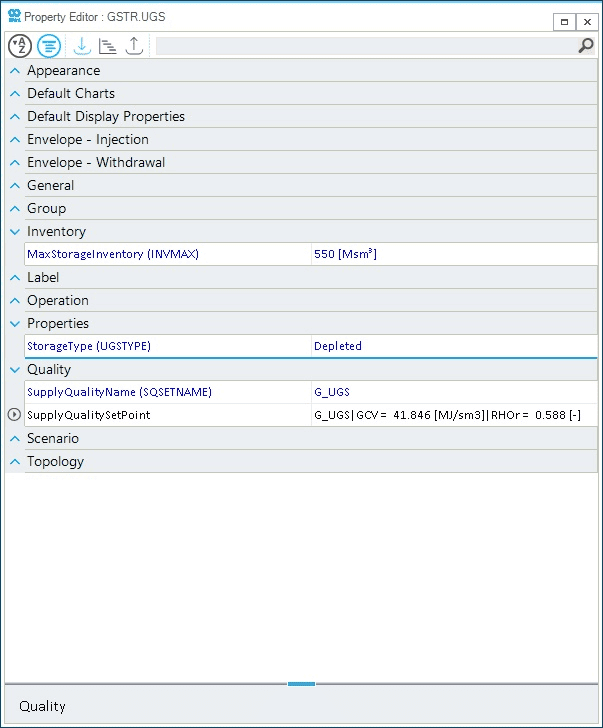Collapse the Inventory category chevron
The image size is (603, 728).
[15, 231]
